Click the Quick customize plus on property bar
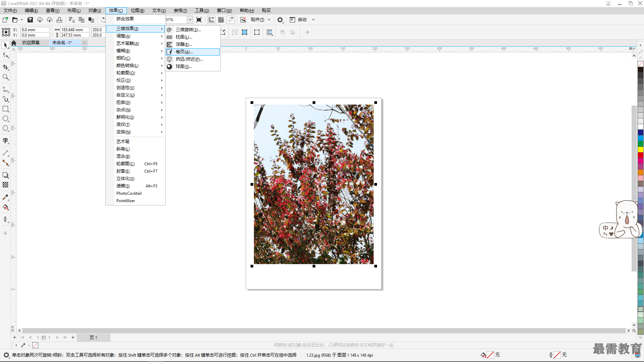 coord(307,32)
